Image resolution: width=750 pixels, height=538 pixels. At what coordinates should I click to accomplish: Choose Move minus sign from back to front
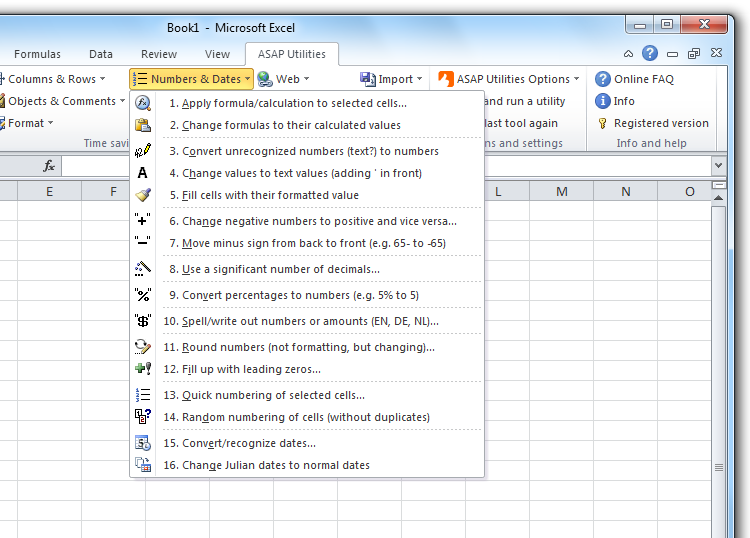coord(307,243)
